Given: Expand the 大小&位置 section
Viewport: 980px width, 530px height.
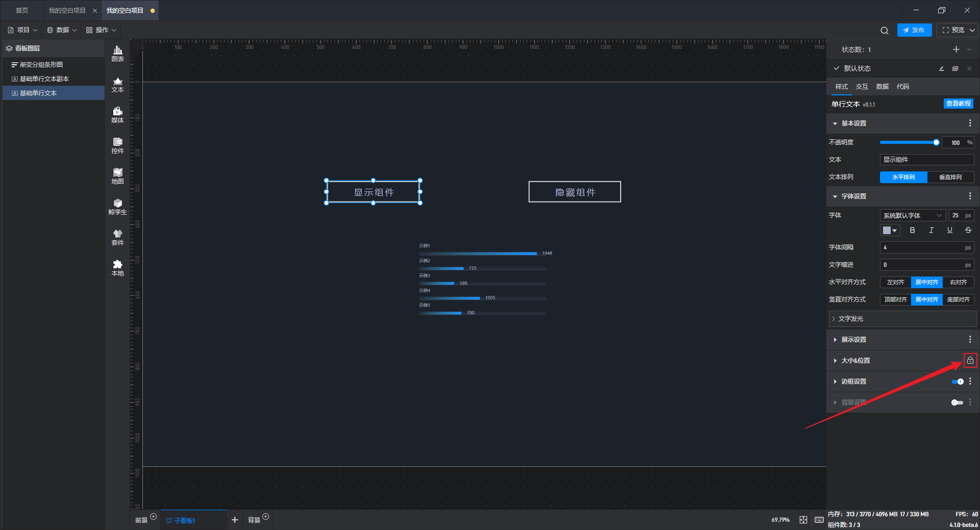Looking at the screenshot, I should [835, 361].
